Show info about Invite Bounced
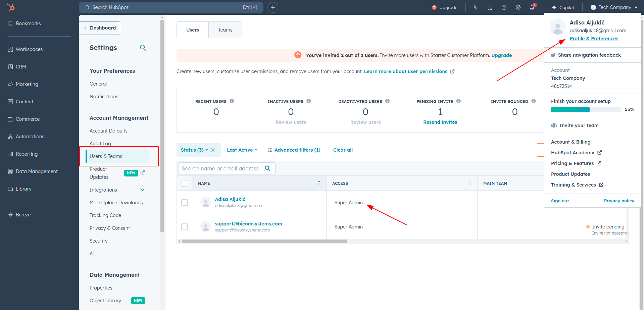 (534, 101)
